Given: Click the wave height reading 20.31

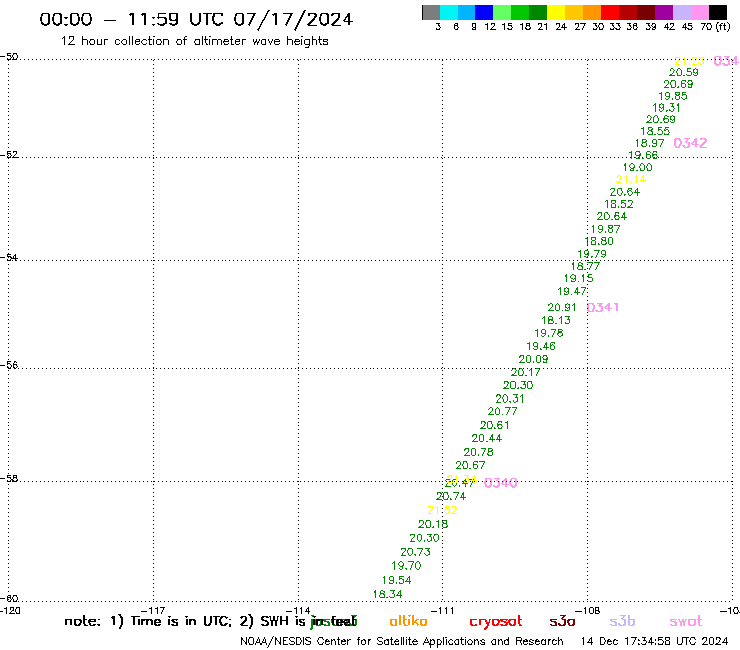Looking at the screenshot, I should click(510, 399).
